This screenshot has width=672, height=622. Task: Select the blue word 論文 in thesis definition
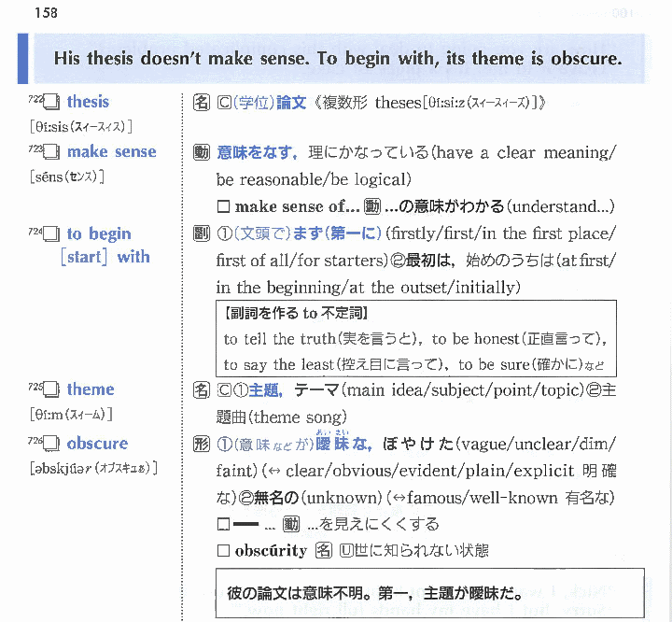click(291, 103)
